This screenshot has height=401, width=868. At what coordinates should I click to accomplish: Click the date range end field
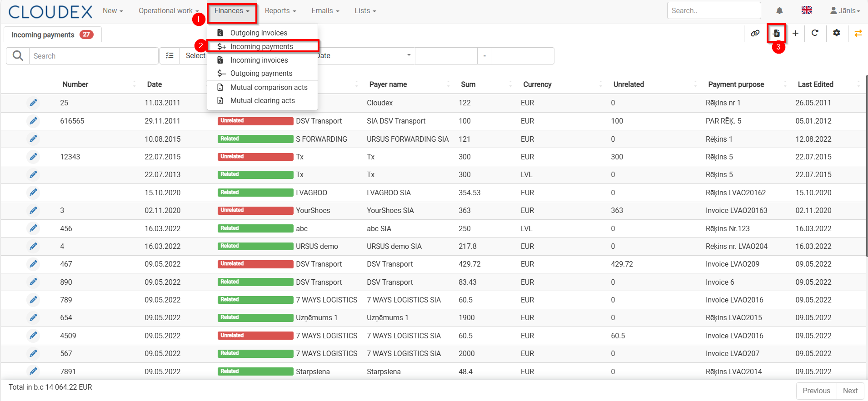coord(523,55)
